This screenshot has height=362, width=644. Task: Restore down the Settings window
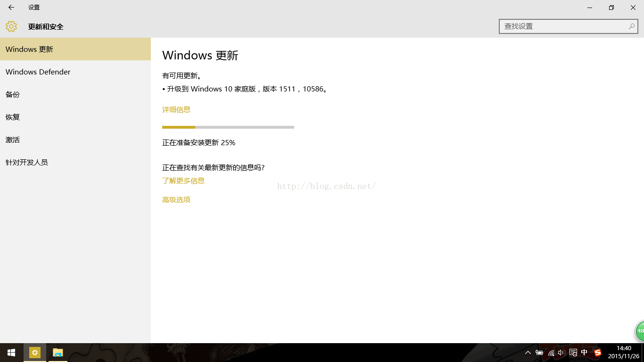611,8
